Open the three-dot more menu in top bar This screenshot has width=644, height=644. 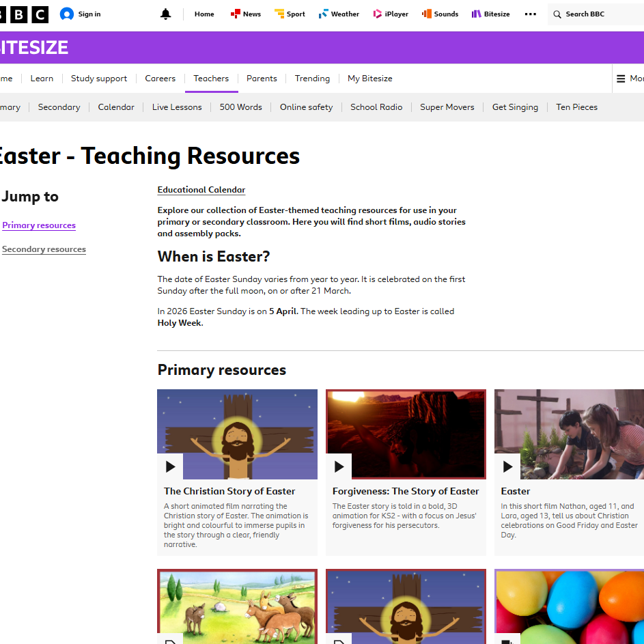coord(530,14)
